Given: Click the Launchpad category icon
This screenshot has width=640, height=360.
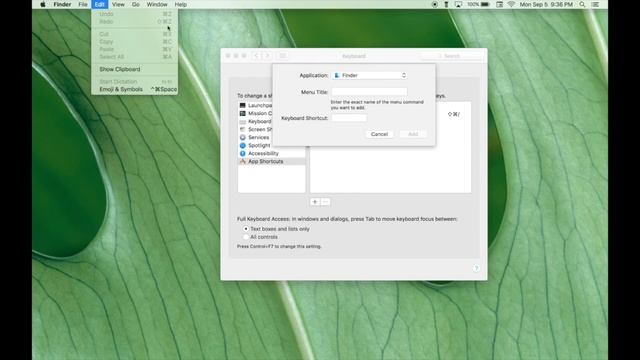Looking at the screenshot, I should point(242,105).
